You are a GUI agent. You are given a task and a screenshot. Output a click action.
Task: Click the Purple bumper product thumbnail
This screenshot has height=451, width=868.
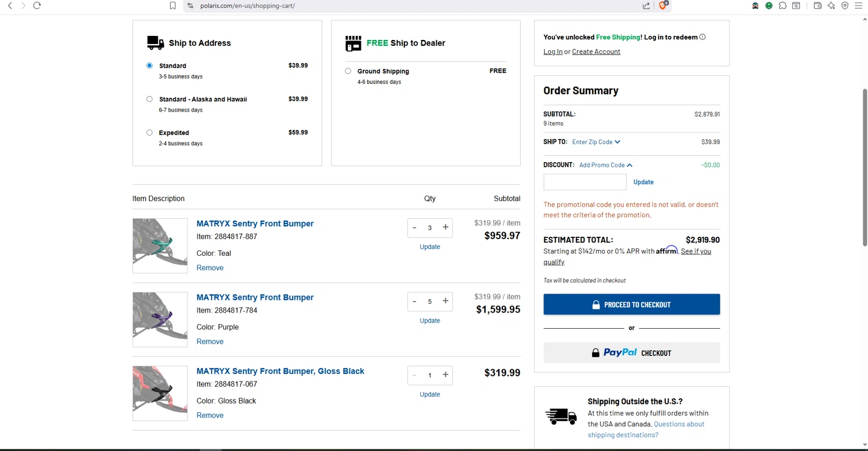(x=160, y=320)
